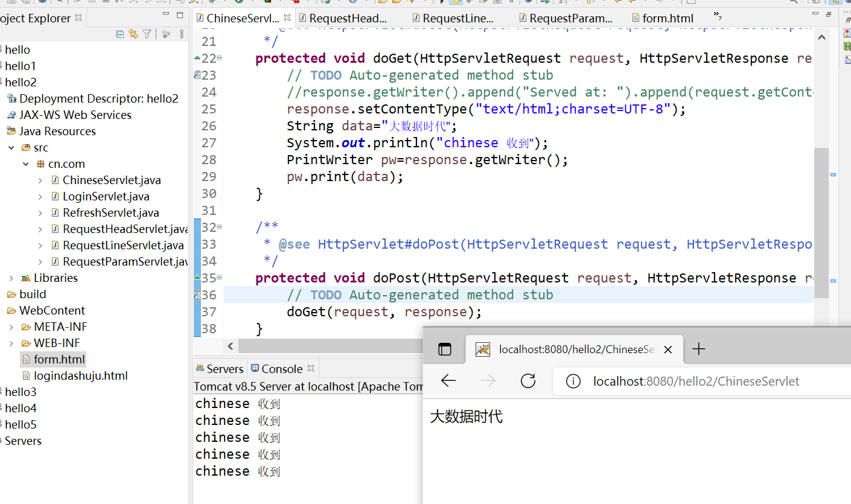The width and height of the screenshot is (851, 504).
Task: Refresh the browser page
Action: coord(528,380)
